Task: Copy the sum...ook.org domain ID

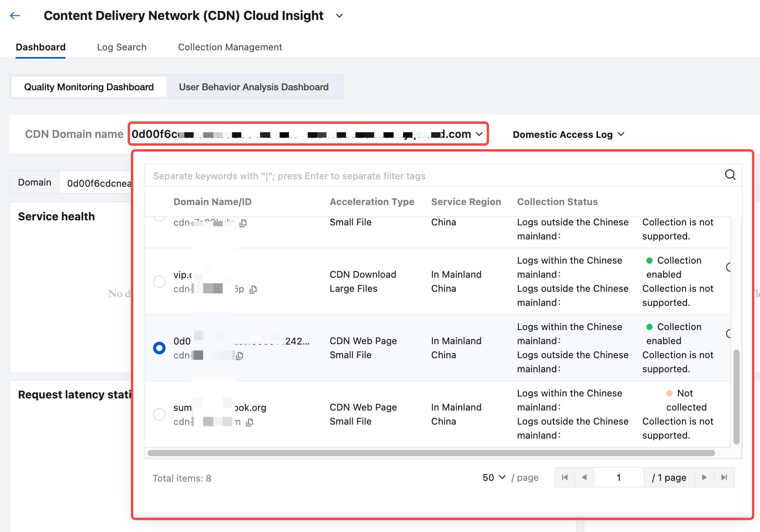Action: [x=250, y=422]
